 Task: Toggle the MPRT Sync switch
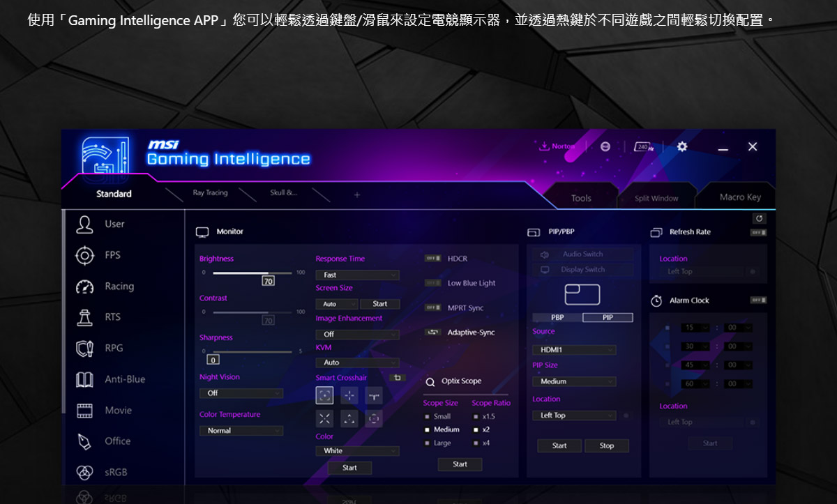point(433,307)
